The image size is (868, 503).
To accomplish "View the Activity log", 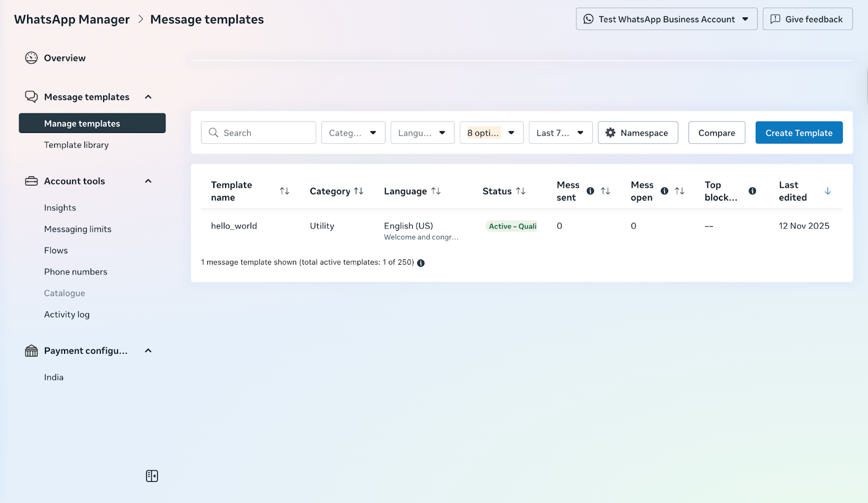I will tap(67, 315).
